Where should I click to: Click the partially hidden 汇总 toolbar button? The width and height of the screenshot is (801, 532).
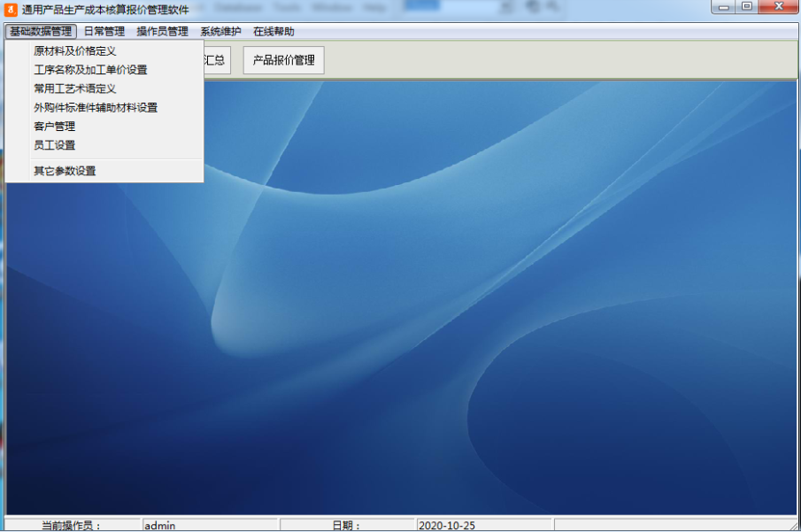click(217, 60)
